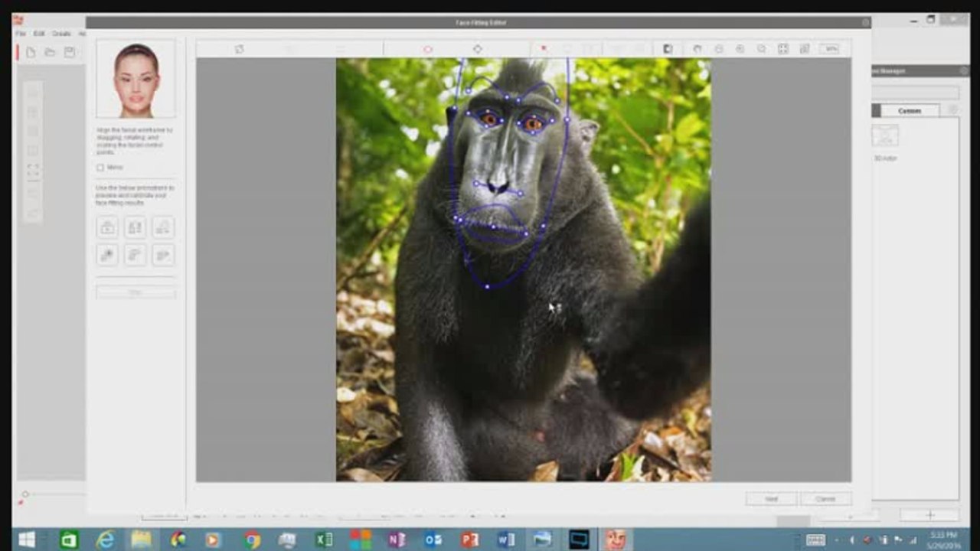This screenshot has height=551, width=980.
Task: Open the Edit menu
Action: (x=39, y=34)
